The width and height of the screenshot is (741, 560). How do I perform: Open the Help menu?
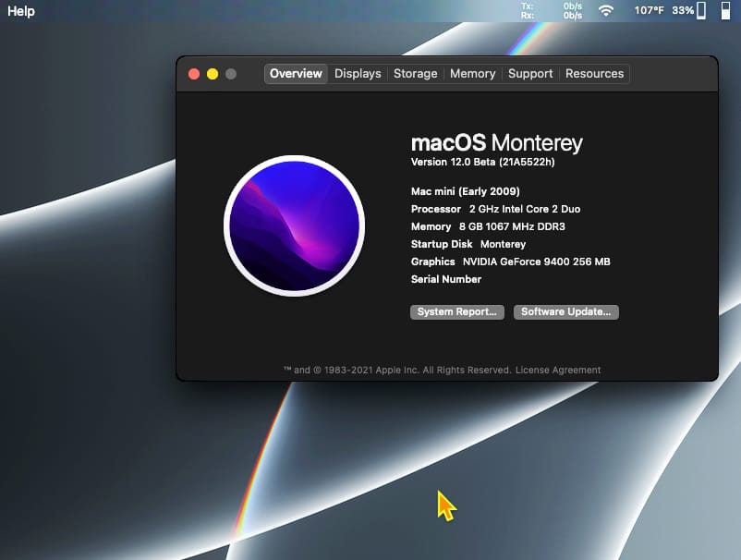(x=21, y=11)
